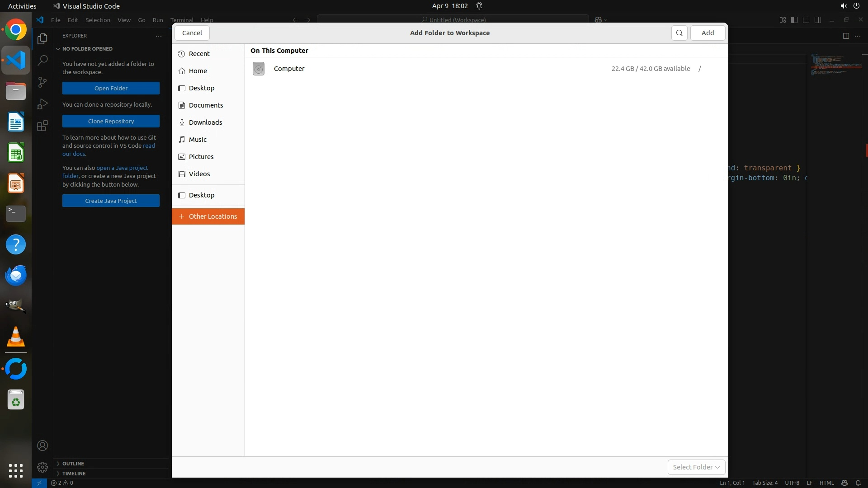This screenshot has height=488, width=868.
Task: Open the Terminal menu
Action: 182,20
